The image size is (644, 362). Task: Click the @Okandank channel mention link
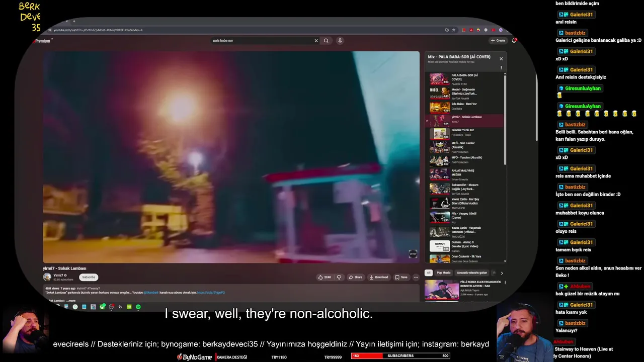(x=151, y=292)
